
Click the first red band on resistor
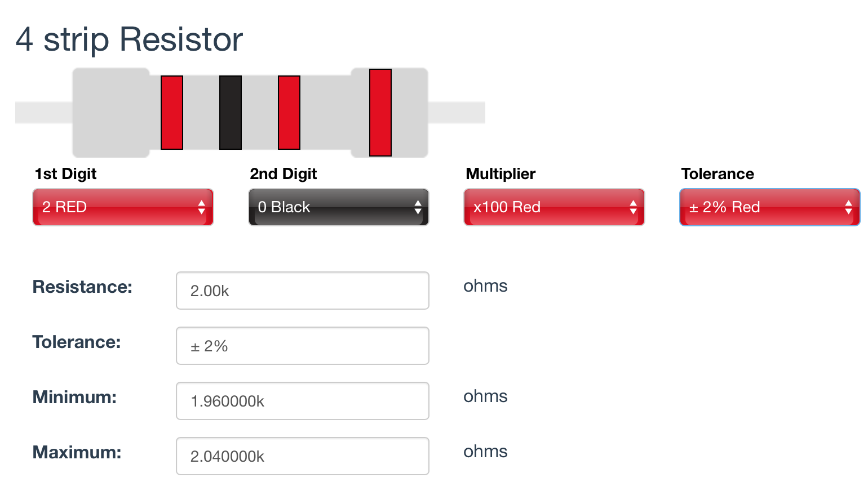(172, 113)
